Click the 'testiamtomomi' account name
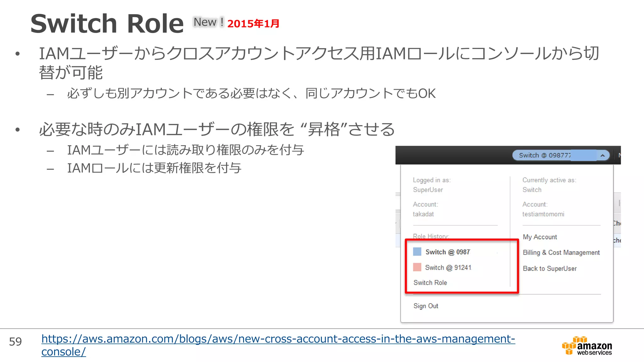This screenshot has height=362, width=644. 543,214
